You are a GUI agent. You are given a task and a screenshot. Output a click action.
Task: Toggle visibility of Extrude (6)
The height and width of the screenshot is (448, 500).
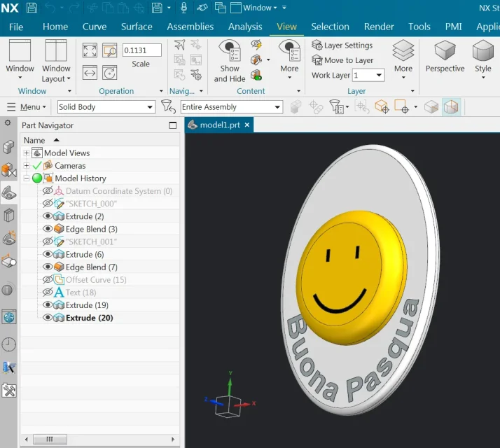(48, 254)
